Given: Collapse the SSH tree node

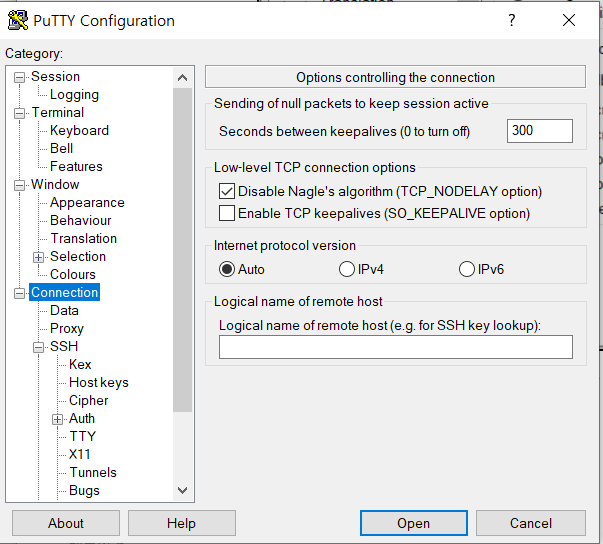Looking at the screenshot, I should pos(38,347).
